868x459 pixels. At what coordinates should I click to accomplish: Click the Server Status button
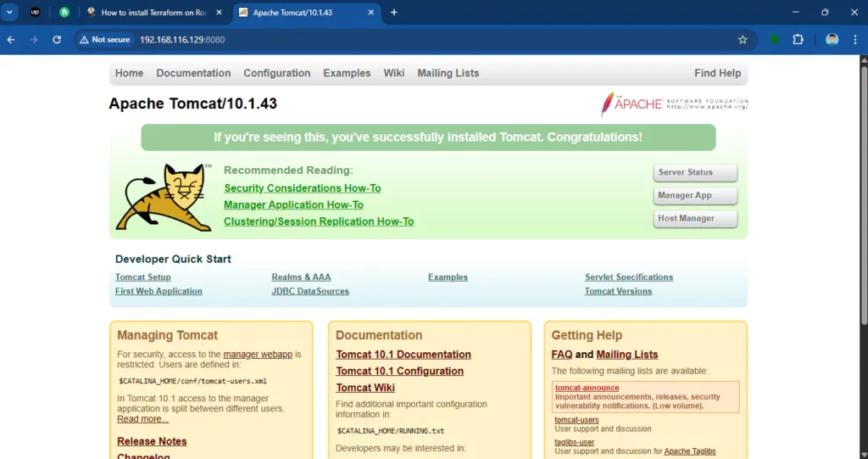coord(695,173)
